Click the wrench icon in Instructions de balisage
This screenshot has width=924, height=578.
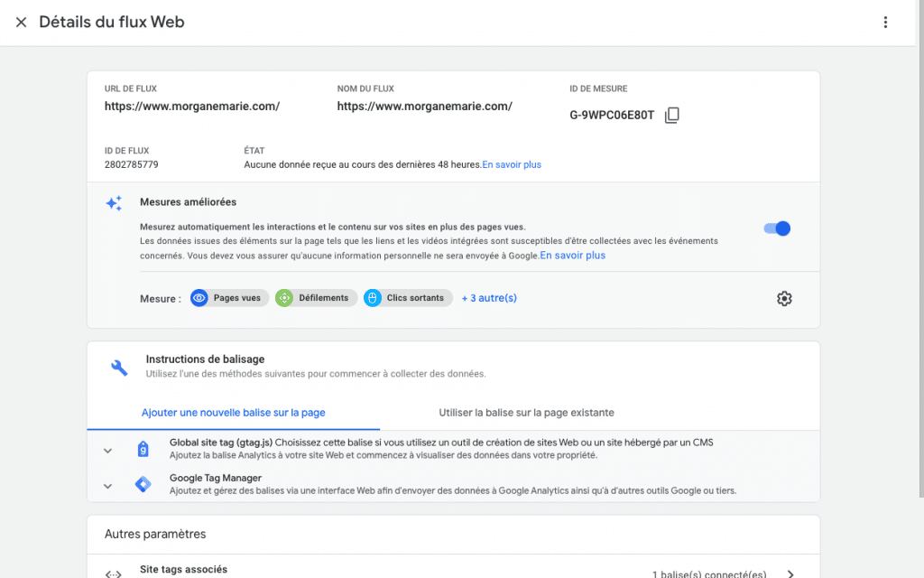119,368
